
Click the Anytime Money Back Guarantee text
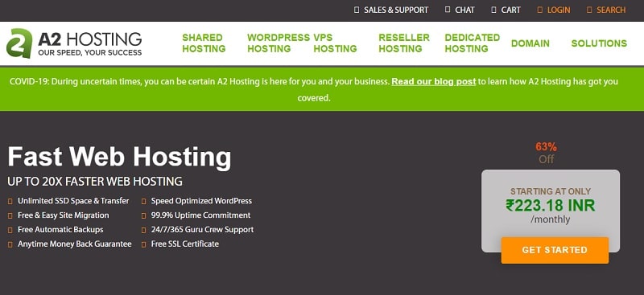tap(75, 244)
